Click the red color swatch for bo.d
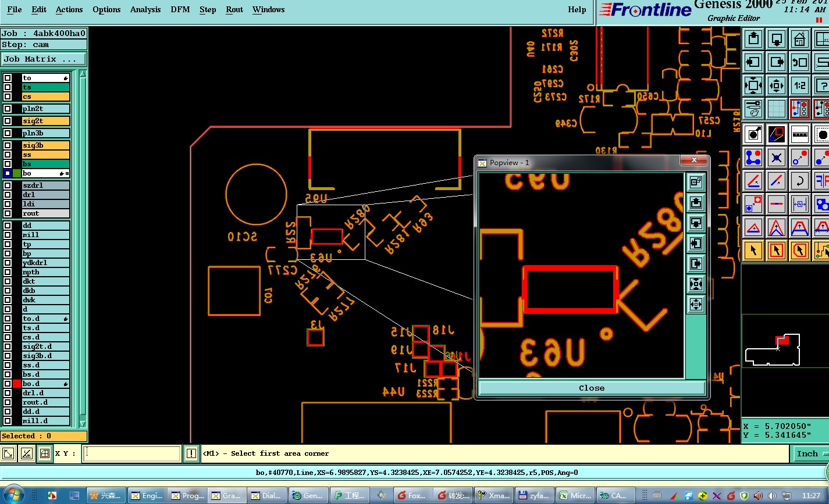Viewport: 829px width, 504px height. click(x=17, y=384)
